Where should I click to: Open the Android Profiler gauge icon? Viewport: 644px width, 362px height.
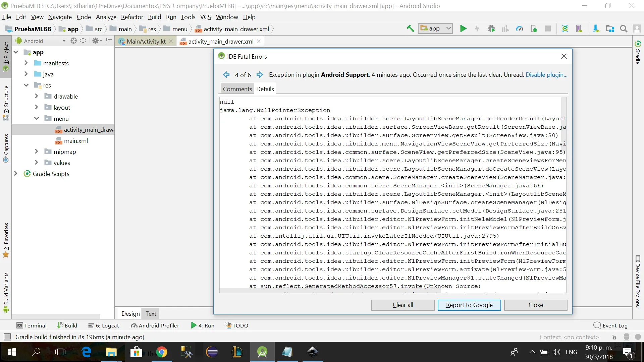coord(520,29)
